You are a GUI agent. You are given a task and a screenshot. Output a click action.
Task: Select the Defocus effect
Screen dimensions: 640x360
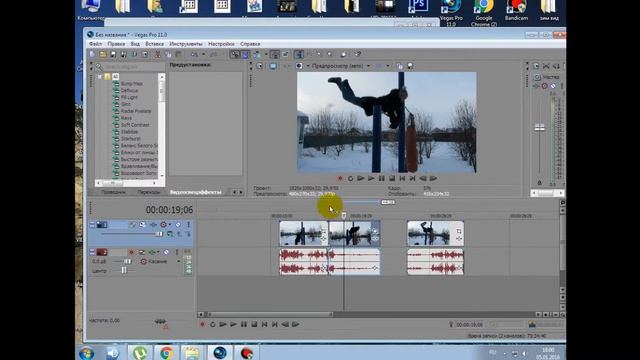pyautogui.click(x=129, y=90)
